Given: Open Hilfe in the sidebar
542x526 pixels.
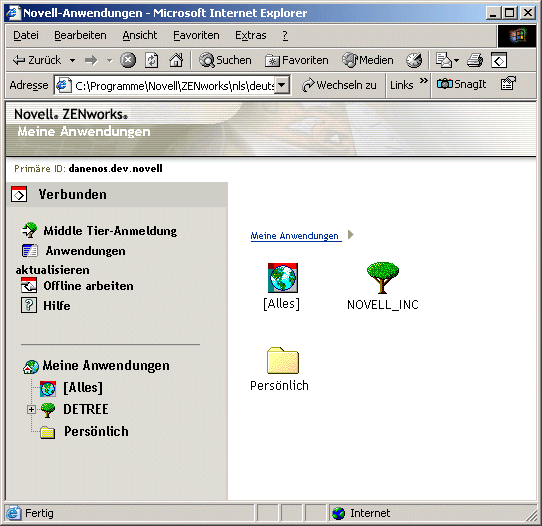Looking at the screenshot, I should tap(57, 306).
